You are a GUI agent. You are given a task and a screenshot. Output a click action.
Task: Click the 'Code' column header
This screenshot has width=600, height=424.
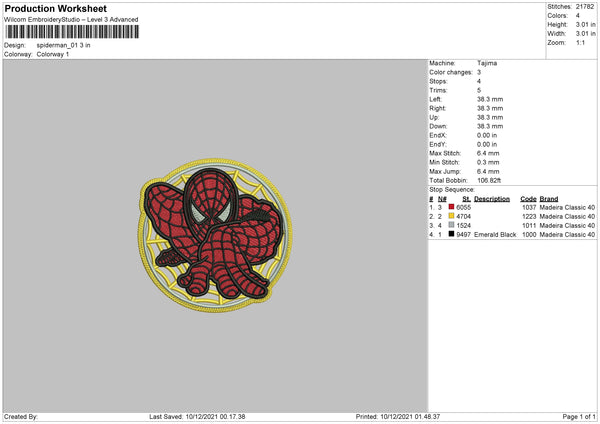tap(528, 199)
